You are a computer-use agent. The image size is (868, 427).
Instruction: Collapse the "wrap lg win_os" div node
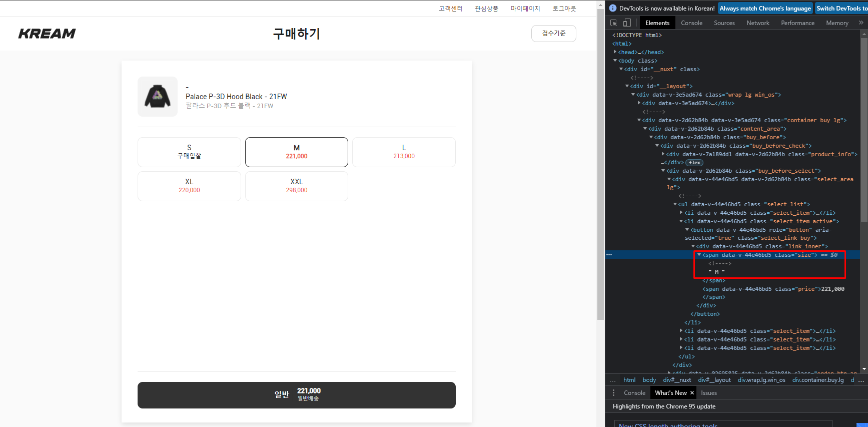633,95
